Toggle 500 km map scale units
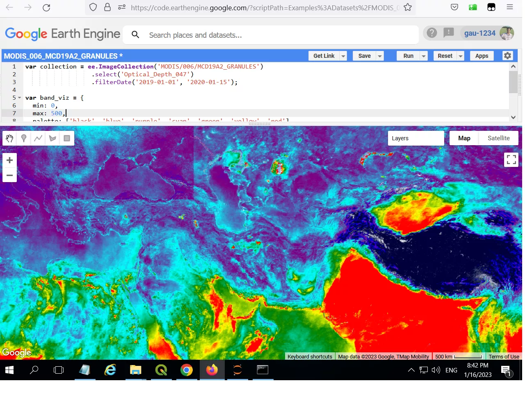Screen dimensions: 525x420 tap(459, 356)
